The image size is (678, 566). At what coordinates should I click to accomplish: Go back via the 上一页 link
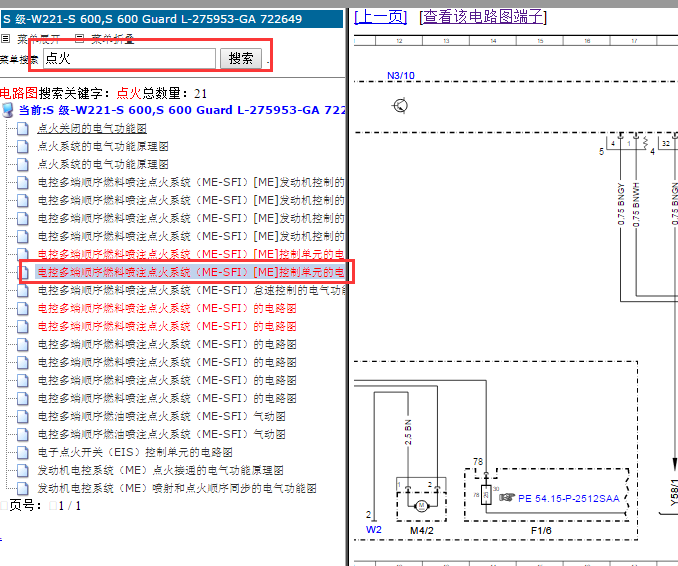(x=381, y=17)
